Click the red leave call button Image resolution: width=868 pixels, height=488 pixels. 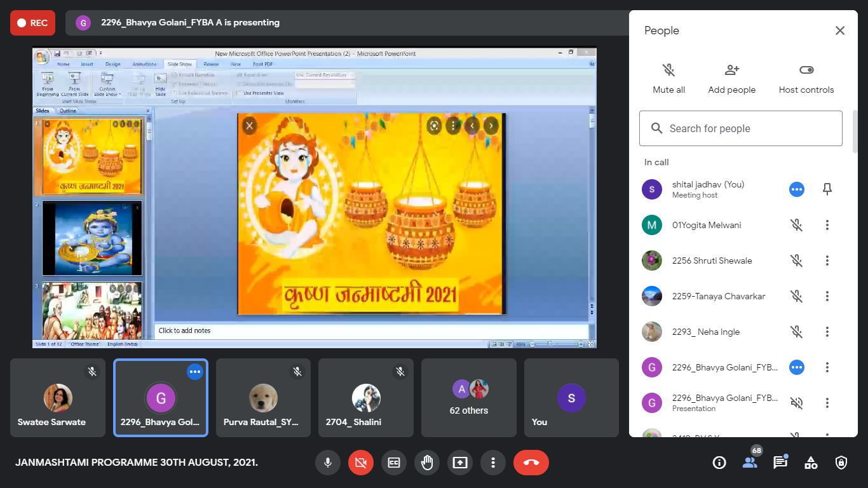click(531, 463)
